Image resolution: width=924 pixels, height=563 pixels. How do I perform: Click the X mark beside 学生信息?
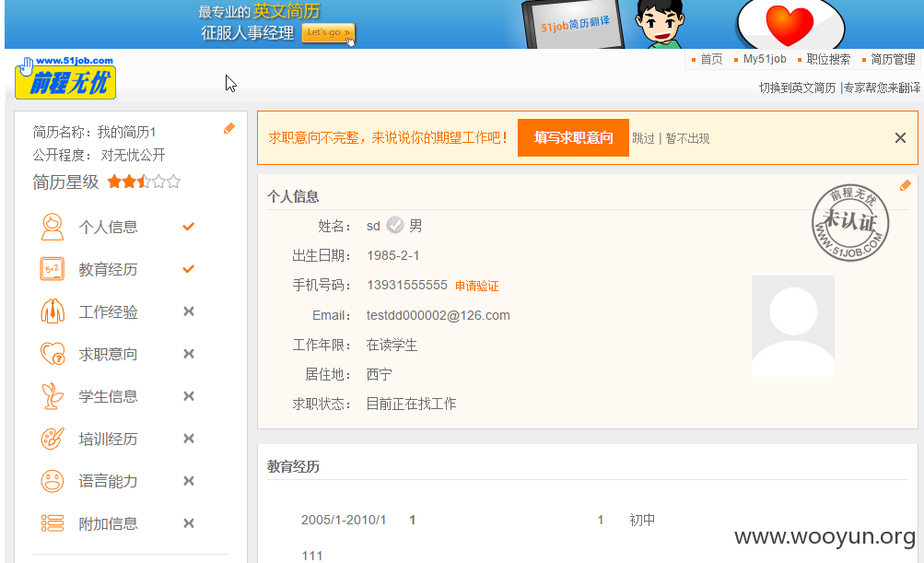[x=189, y=396]
